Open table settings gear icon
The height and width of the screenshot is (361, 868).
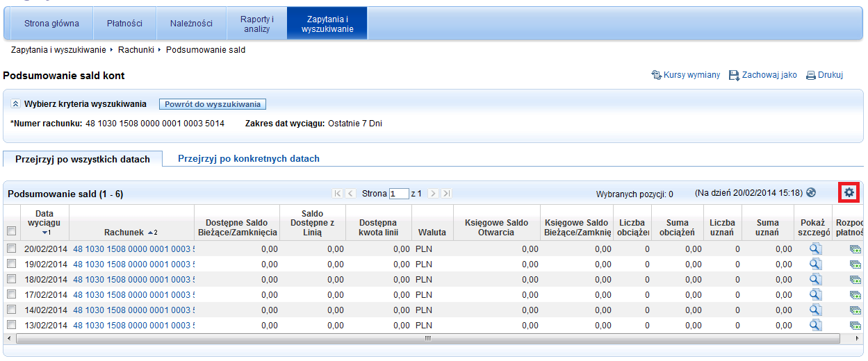[x=849, y=192]
